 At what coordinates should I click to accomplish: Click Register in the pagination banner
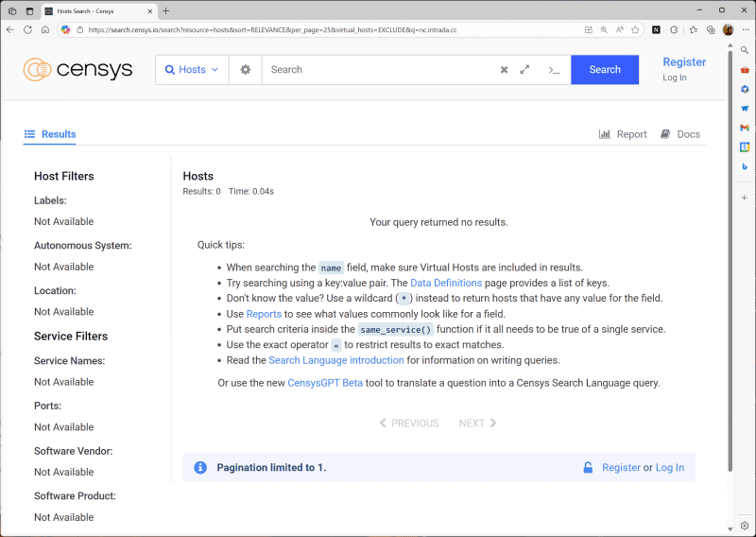pos(621,468)
